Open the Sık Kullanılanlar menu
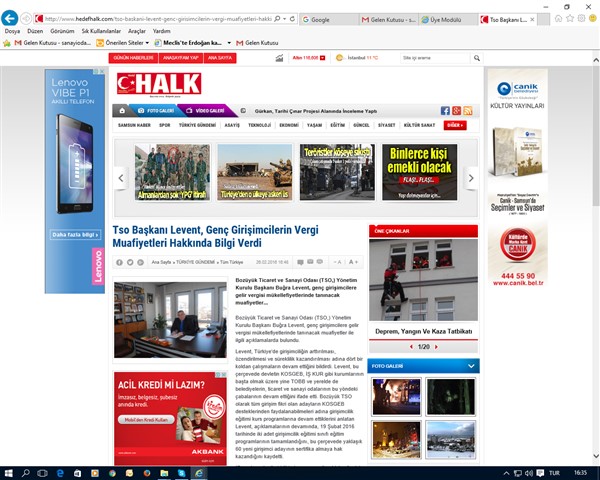The image size is (600, 480). pyautogui.click(x=101, y=31)
